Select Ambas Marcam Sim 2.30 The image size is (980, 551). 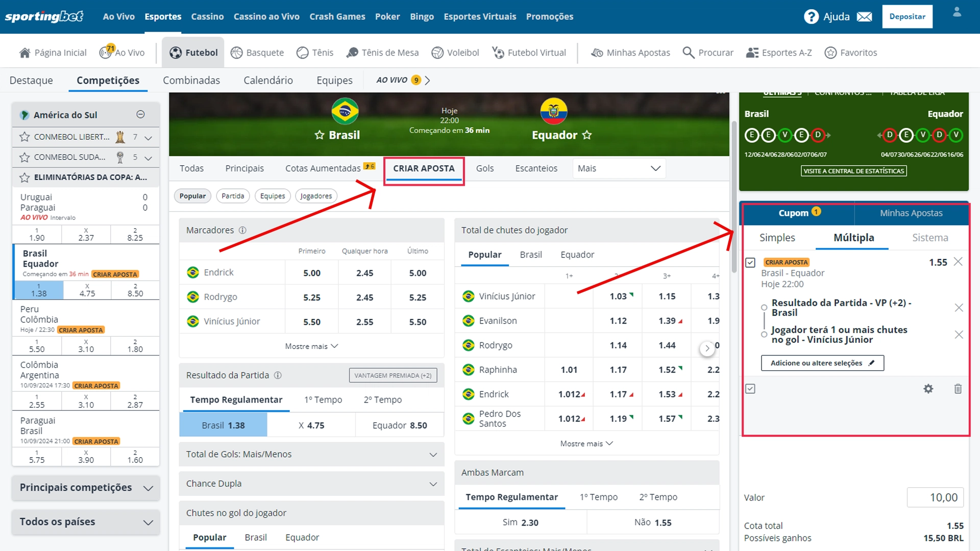point(520,522)
